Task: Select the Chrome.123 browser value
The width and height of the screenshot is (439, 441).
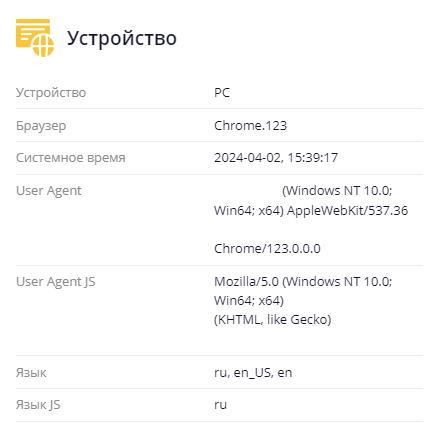Action: (250, 126)
